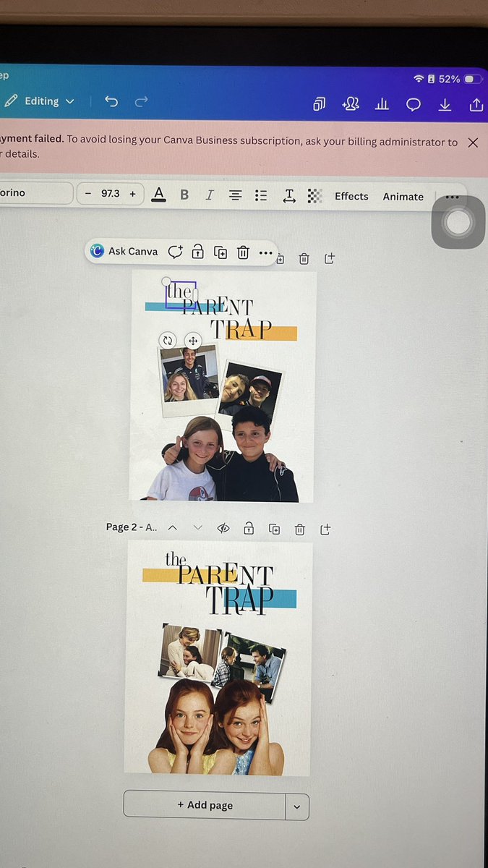The width and height of the screenshot is (488, 868).
Task: Open the font family dropdown
Action: click(35, 193)
